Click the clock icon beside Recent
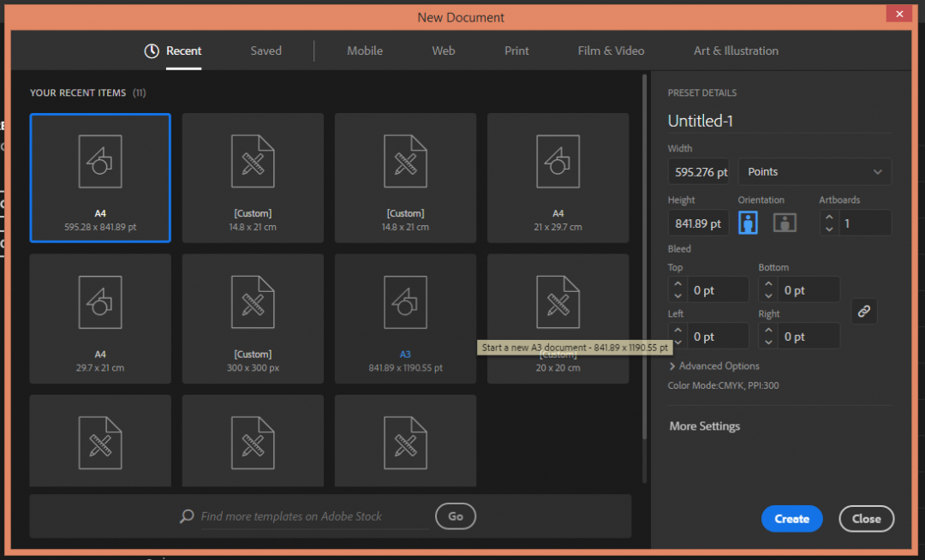The height and width of the screenshot is (560, 925). 152,51
